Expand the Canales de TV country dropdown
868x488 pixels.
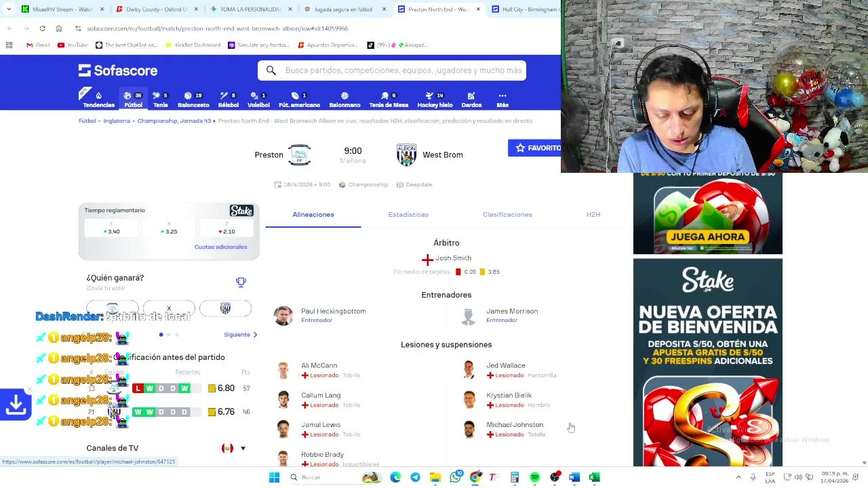tap(234, 448)
